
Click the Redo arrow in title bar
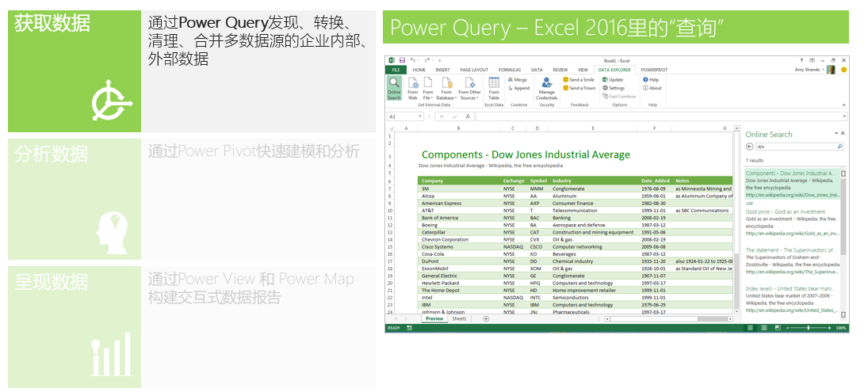click(x=427, y=59)
